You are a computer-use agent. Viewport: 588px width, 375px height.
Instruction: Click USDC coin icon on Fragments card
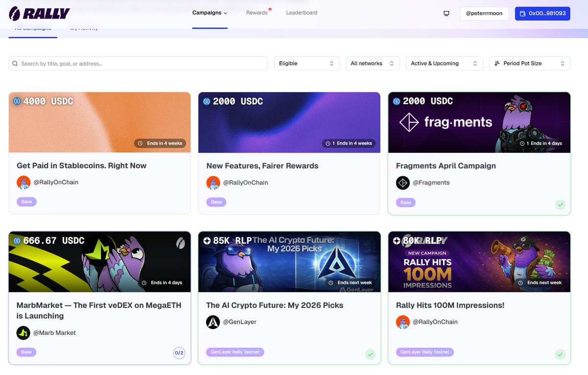tap(396, 101)
